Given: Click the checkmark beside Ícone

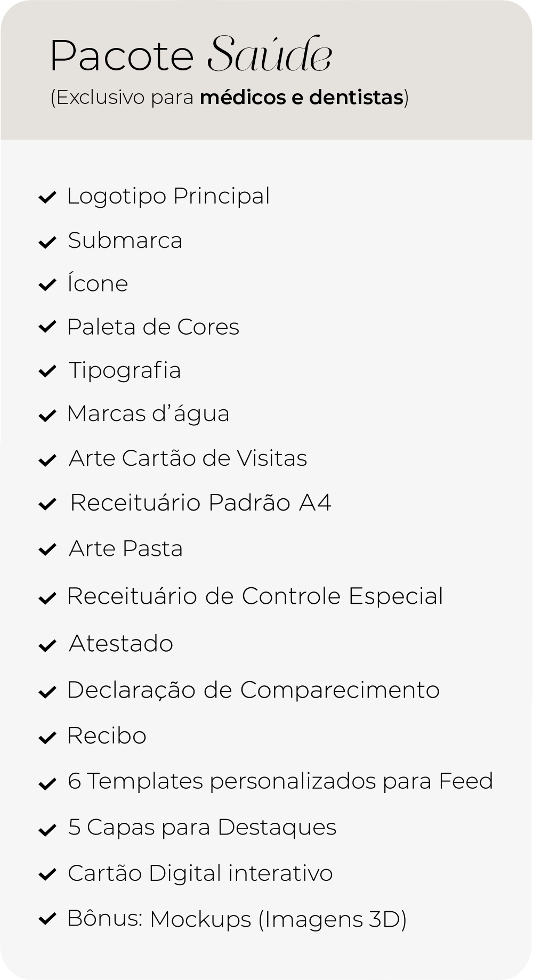Looking at the screenshot, I should coord(47,285).
